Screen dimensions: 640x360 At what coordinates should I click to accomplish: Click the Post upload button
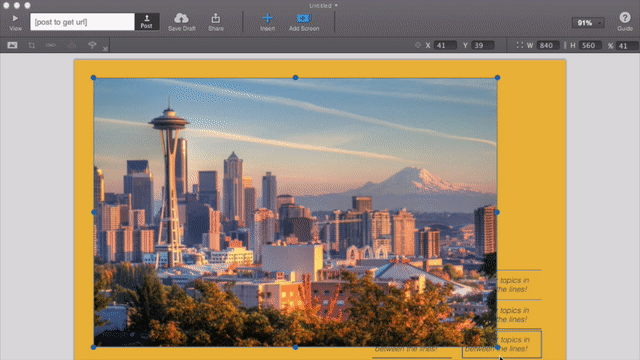tap(147, 22)
